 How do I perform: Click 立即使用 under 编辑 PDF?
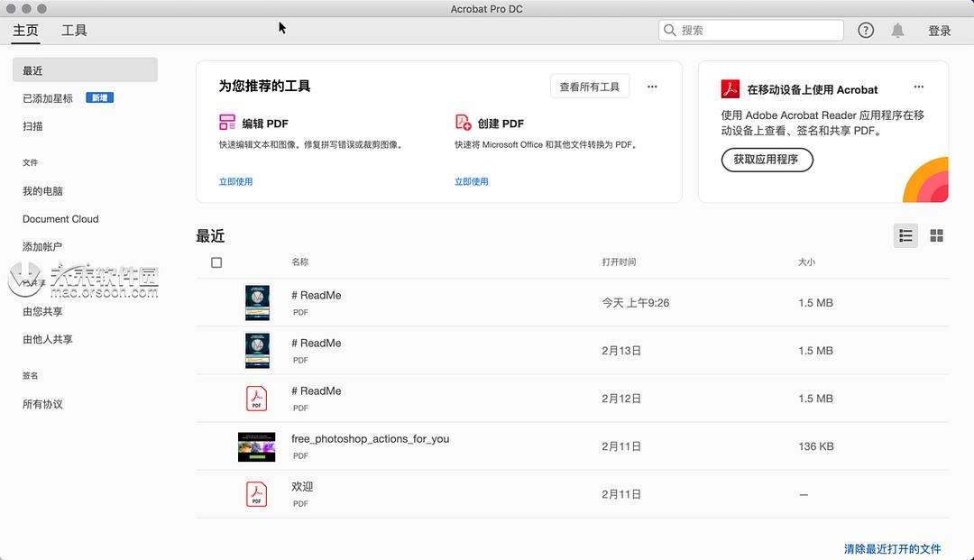click(x=235, y=181)
